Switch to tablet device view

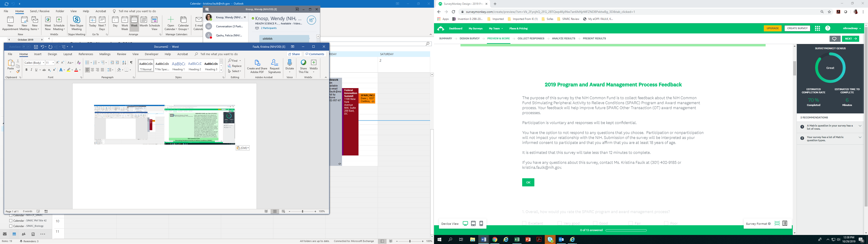(x=473, y=223)
